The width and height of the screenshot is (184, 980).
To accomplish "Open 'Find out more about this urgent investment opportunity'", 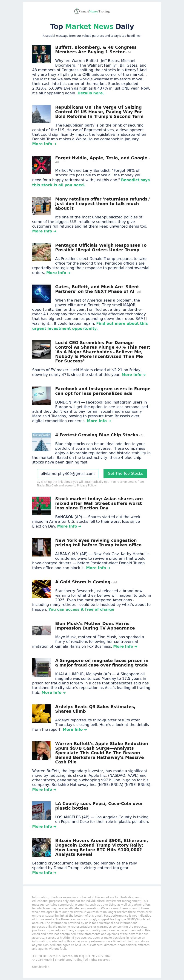I will pyautogui.click(x=90, y=326).
